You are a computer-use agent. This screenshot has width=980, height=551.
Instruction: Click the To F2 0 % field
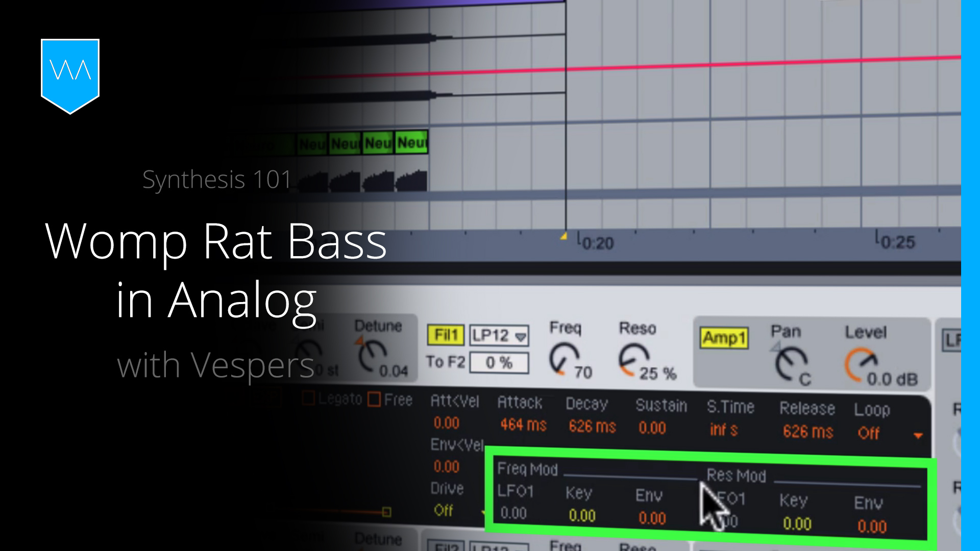click(499, 363)
